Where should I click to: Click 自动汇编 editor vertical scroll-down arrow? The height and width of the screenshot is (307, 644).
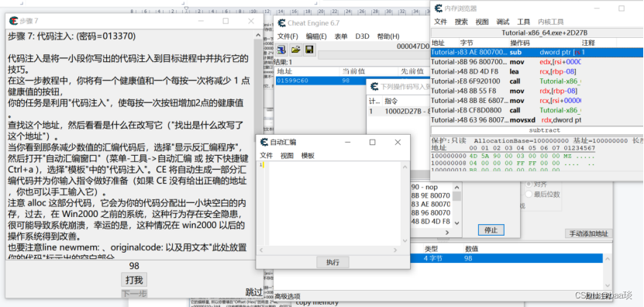[405, 241]
